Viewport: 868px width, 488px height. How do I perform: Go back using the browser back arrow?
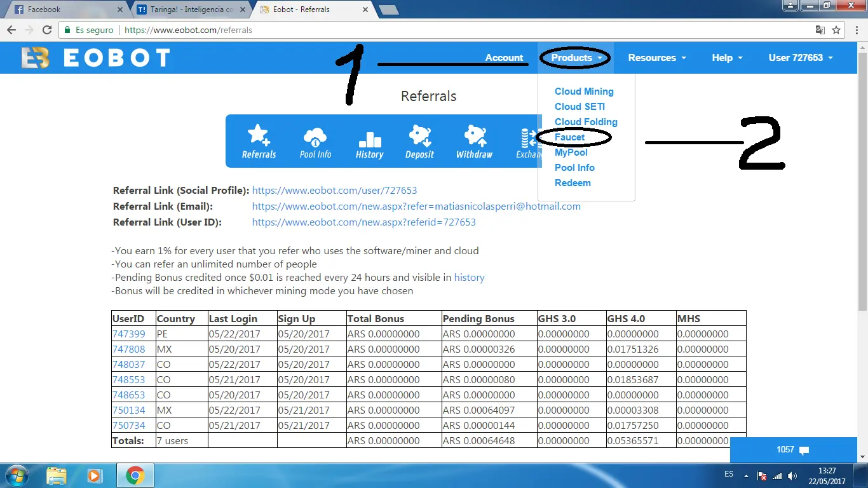pos(11,30)
